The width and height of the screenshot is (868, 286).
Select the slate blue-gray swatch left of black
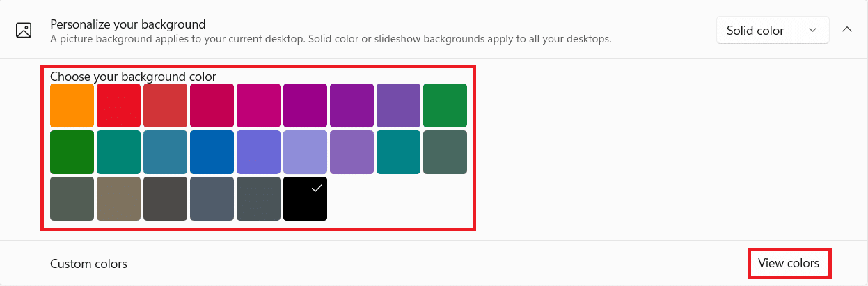pyautogui.click(x=258, y=198)
